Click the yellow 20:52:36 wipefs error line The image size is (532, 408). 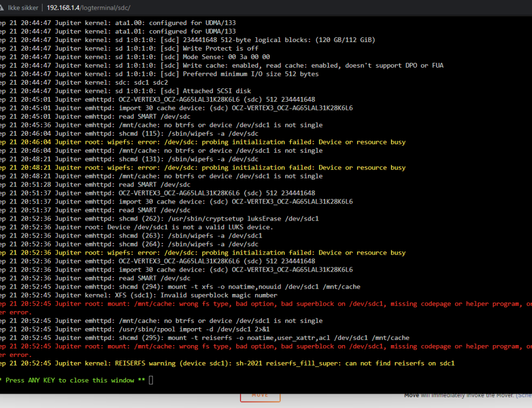[x=203, y=252]
